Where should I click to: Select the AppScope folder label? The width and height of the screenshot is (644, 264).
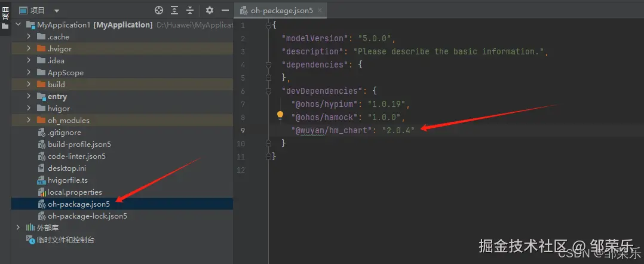tap(66, 72)
